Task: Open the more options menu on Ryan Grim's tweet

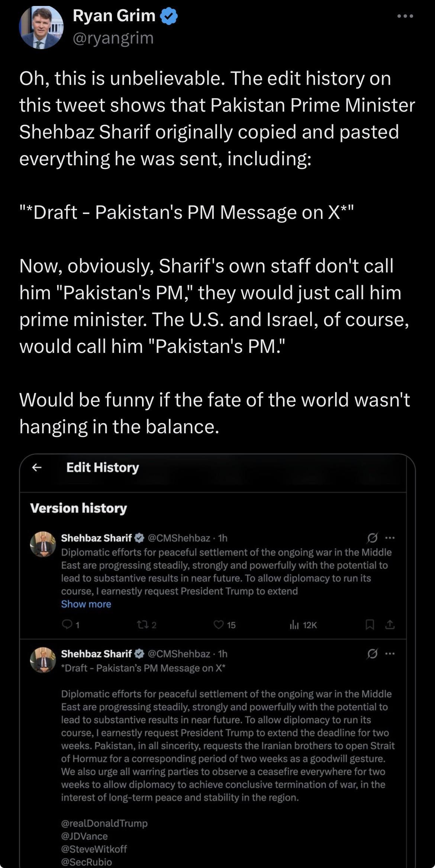Action: click(405, 16)
